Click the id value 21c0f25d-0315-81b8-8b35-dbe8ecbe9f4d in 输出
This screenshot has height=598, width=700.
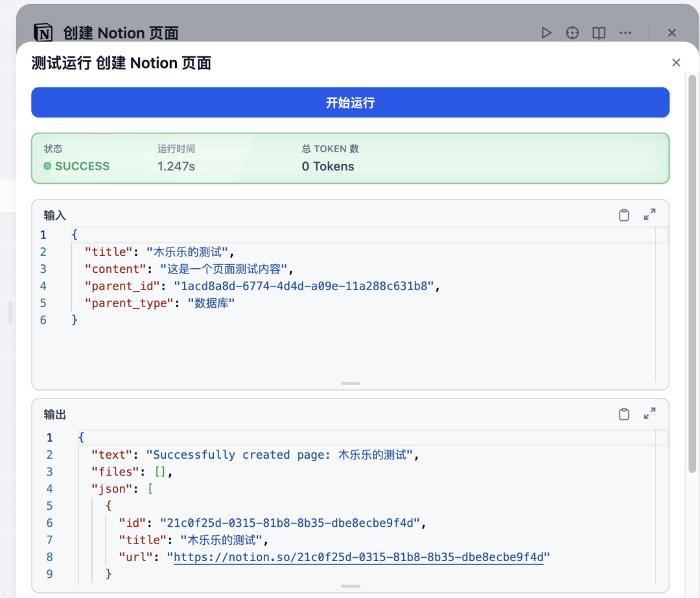[290, 523]
